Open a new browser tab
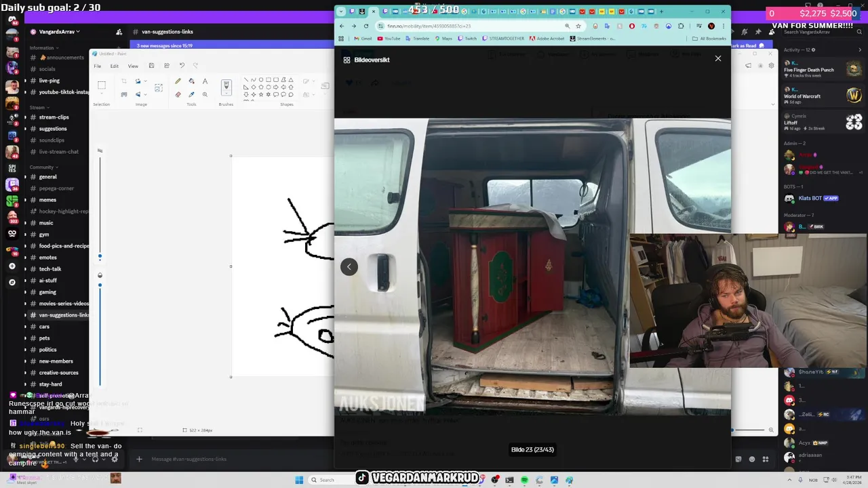This screenshot has height=488, width=868. coord(661,12)
